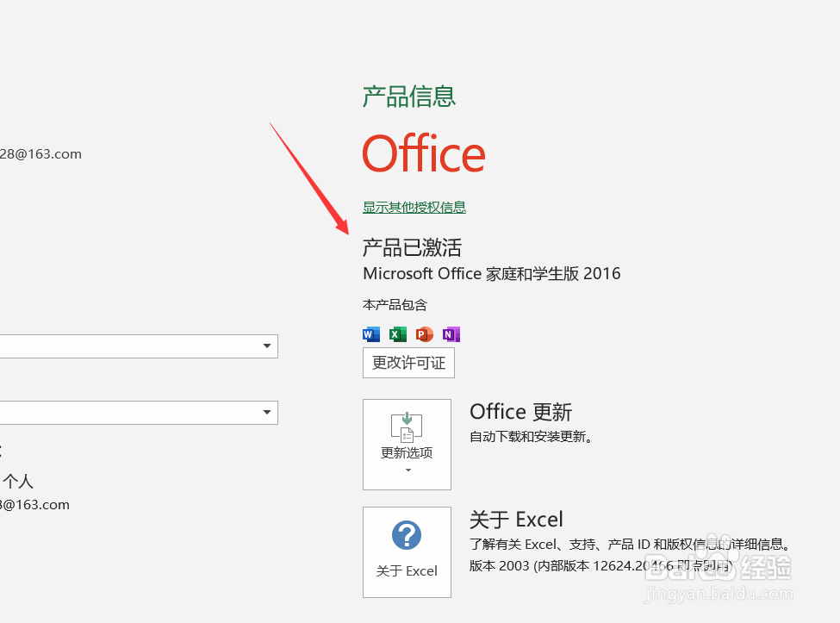The height and width of the screenshot is (623, 840).
Task: Click the OneNote app icon
Action: [x=451, y=334]
